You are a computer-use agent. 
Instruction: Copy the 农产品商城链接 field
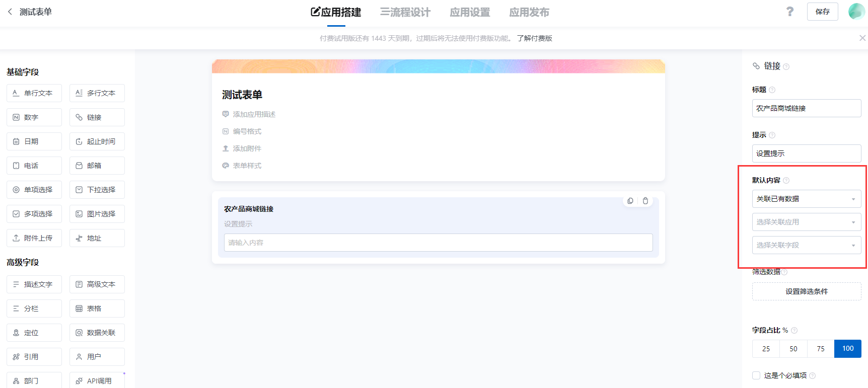tap(630, 201)
